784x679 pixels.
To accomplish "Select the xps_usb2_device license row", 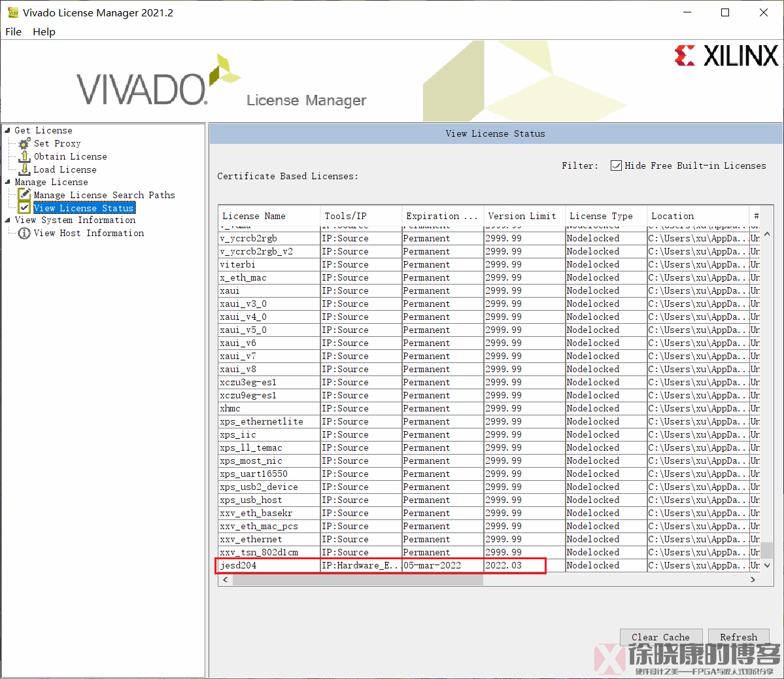I will (x=489, y=487).
